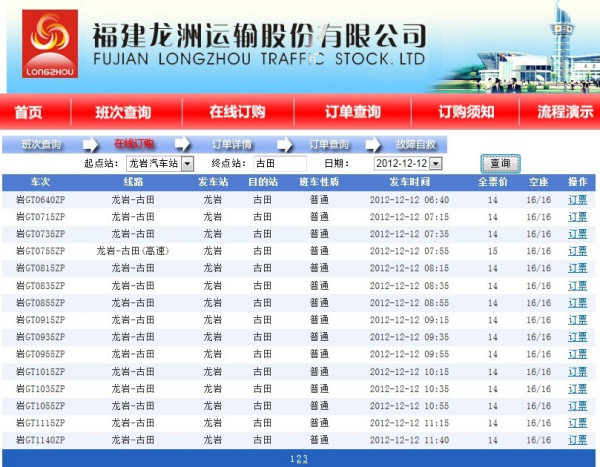
Task: Go to 故障自救 step in progress bar
Action: [x=416, y=144]
